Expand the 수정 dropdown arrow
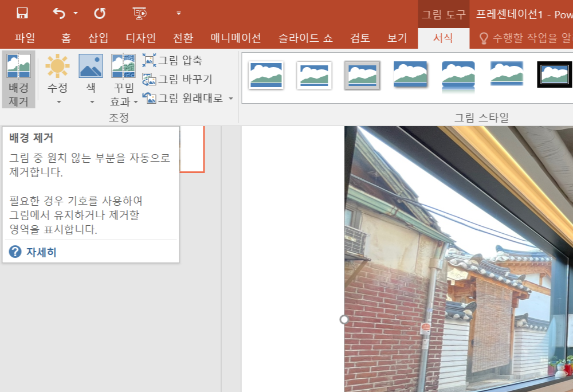 pyautogui.click(x=59, y=102)
